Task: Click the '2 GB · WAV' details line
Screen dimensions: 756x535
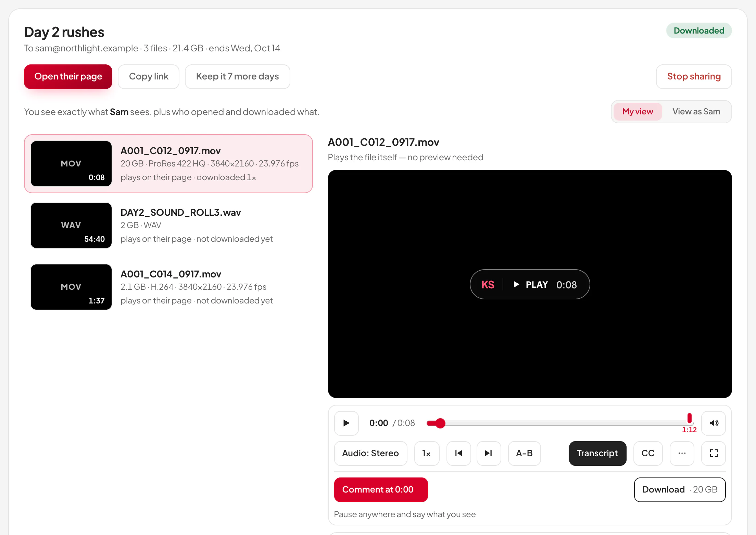Action: [141, 225]
